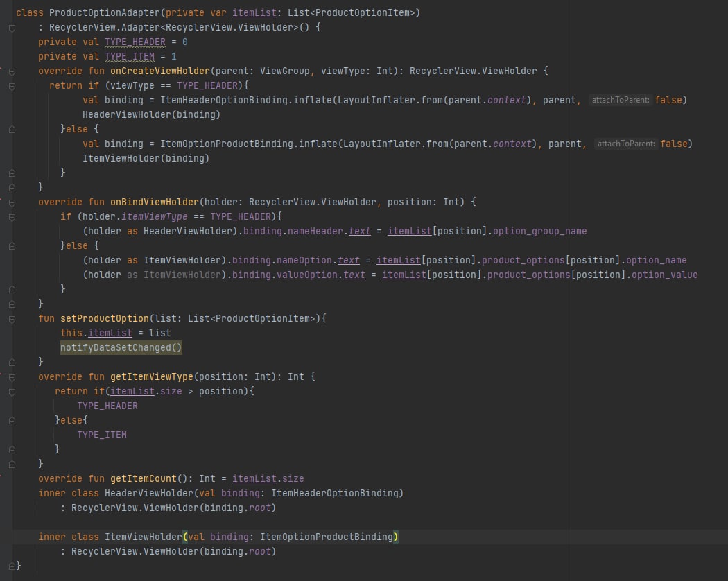Click itemList.size on the getItemCount line

coord(268,478)
